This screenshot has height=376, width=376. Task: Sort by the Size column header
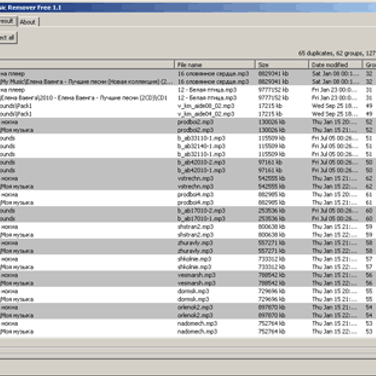click(x=282, y=65)
